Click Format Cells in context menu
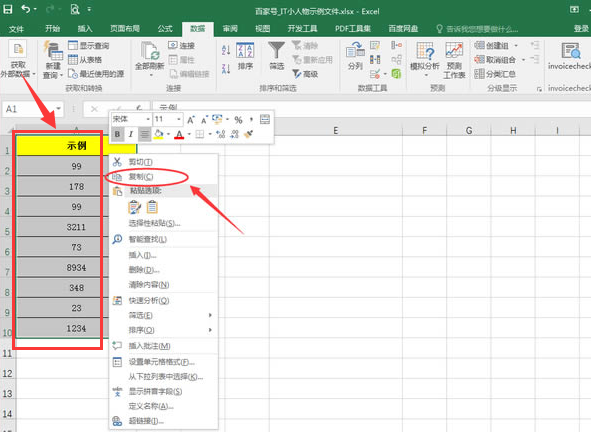591x432 pixels. click(163, 362)
